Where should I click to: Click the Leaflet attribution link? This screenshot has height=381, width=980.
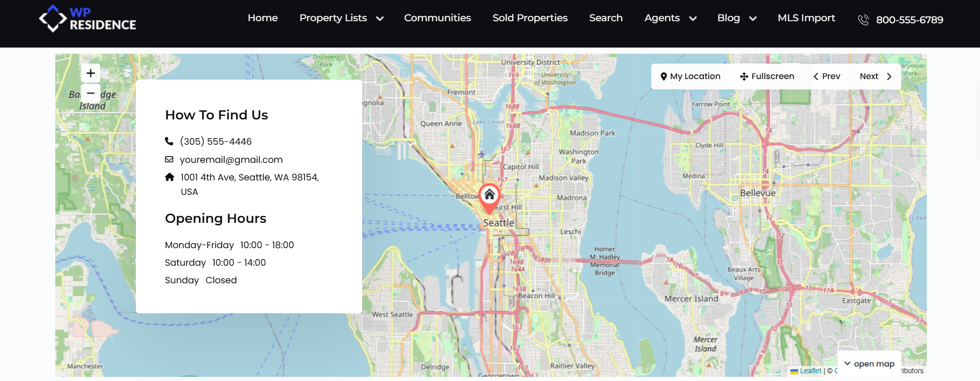pos(810,371)
